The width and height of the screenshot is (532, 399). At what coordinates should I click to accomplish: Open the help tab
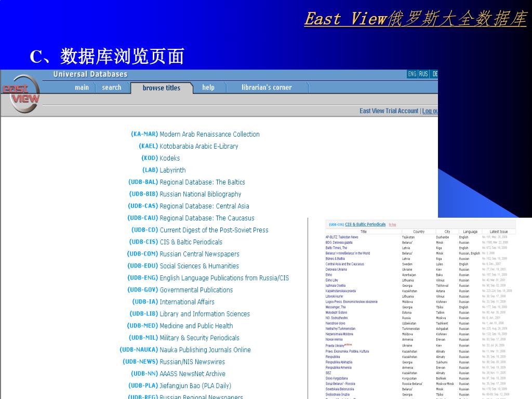pyautogui.click(x=208, y=87)
